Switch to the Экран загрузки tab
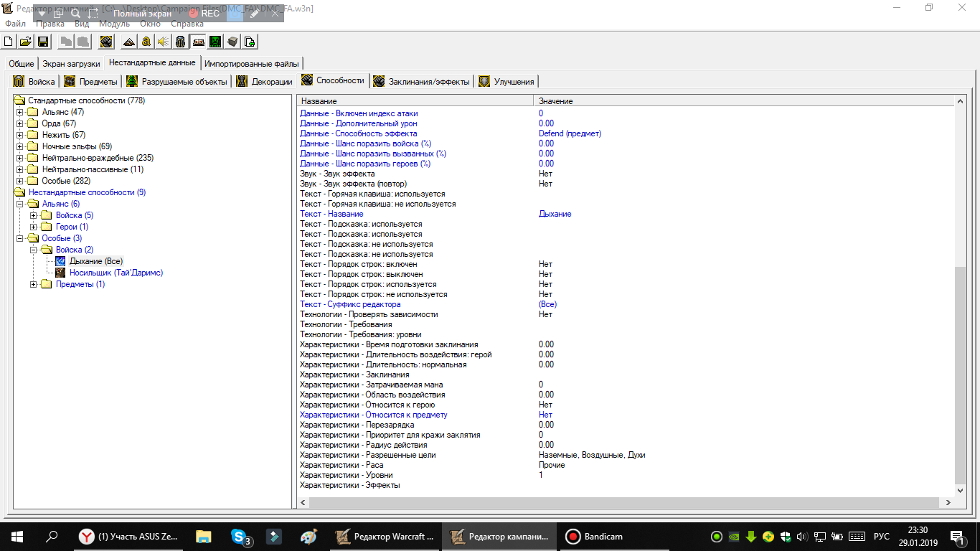 71,63
